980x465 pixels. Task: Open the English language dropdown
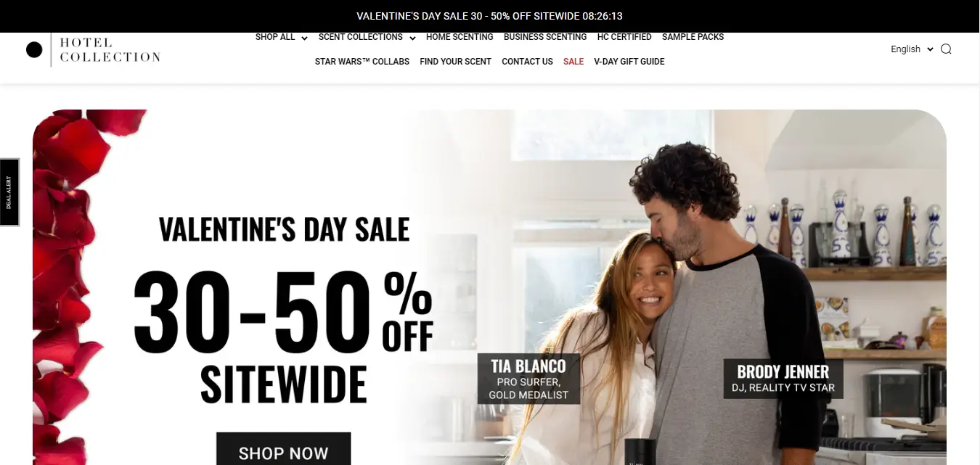pyautogui.click(x=912, y=49)
